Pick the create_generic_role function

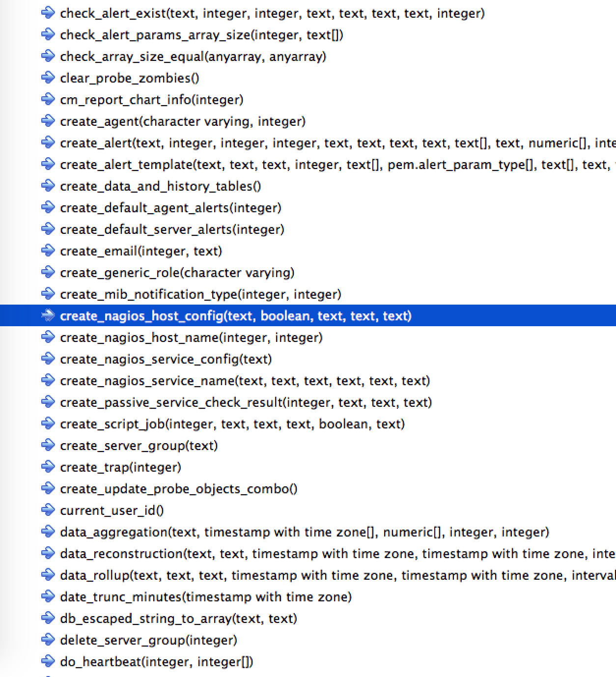177,273
